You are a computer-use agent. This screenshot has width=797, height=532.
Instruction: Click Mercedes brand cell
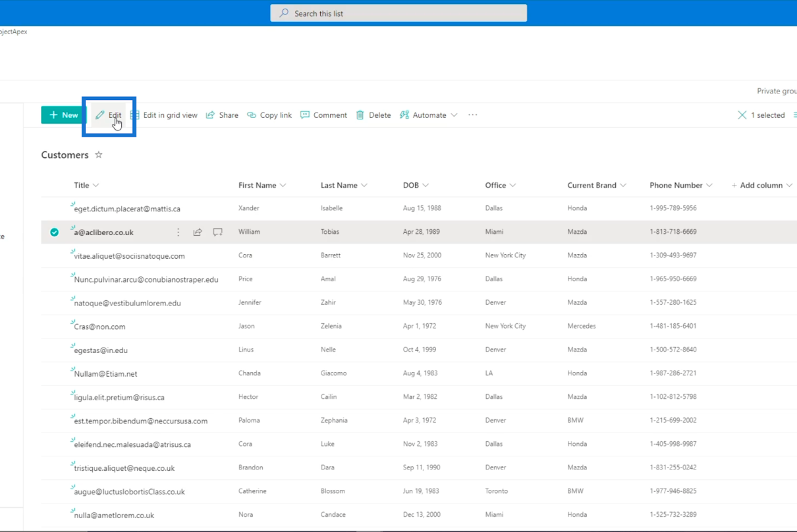coord(582,326)
